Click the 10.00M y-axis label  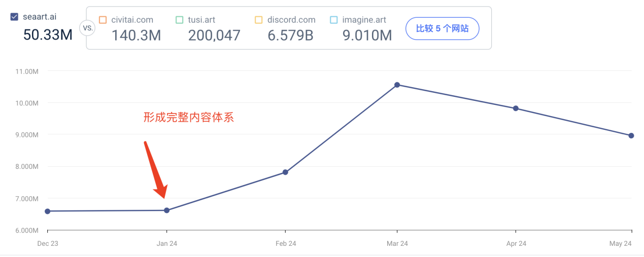(27, 103)
